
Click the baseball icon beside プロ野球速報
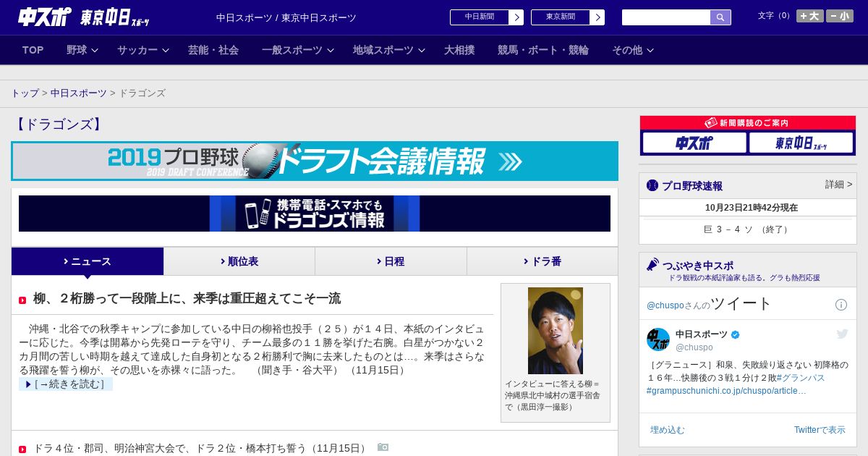(652, 185)
